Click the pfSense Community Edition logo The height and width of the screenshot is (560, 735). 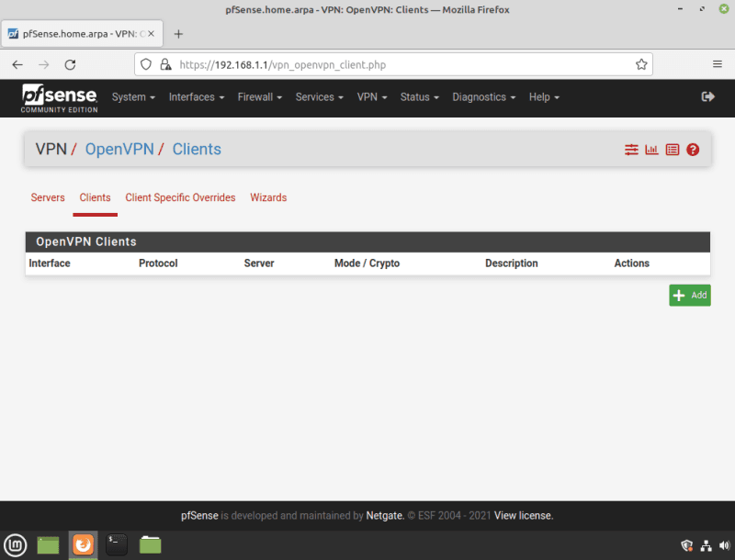[x=59, y=97]
